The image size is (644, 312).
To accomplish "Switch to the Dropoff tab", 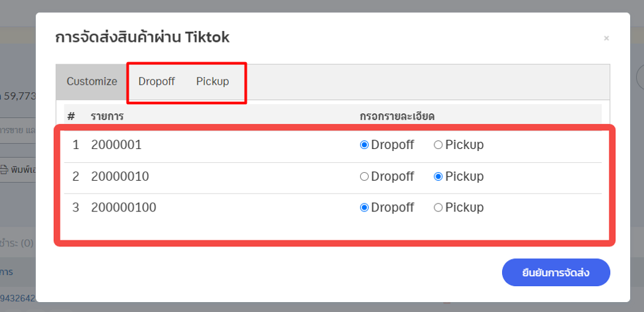I will (157, 81).
